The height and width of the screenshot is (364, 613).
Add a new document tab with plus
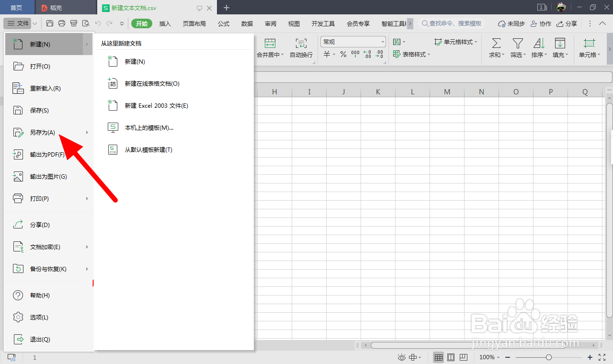pyautogui.click(x=227, y=8)
